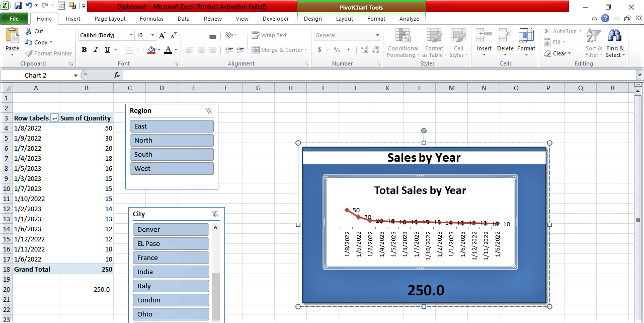Open Format as Table gallery

pyautogui.click(x=434, y=43)
